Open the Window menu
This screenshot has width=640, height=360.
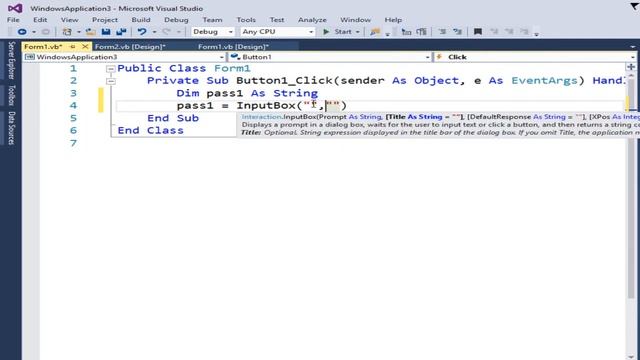[x=356, y=20]
